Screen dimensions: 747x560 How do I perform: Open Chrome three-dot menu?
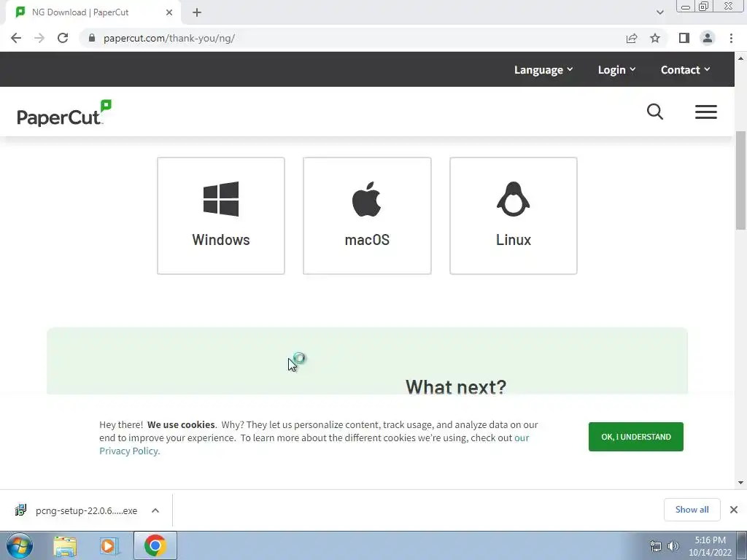(731, 38)
